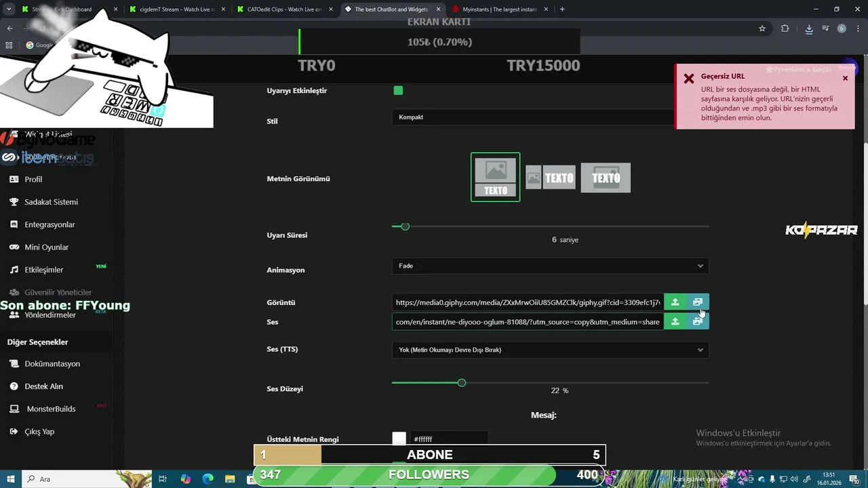Click the upload icon in Görüntü row
Image resolution: width=868 pixels, height=488 pixels.
tap(675, 302)
